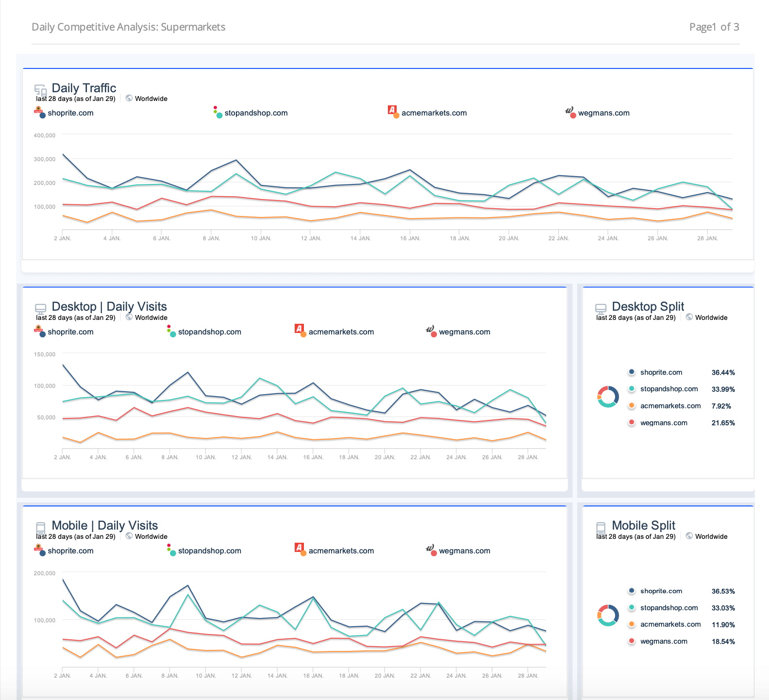This screenshot has width=769, height=700.
Task: Open shoprite.com entry in Mobile Split
Action: point(661,591)
